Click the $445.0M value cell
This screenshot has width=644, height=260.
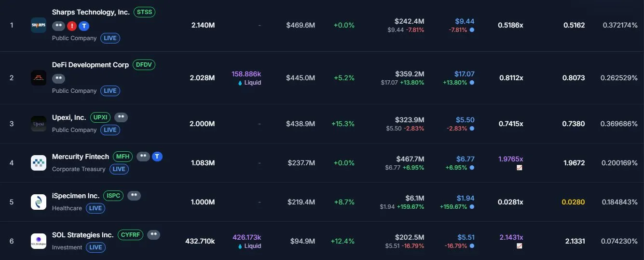tap(301, 78)
